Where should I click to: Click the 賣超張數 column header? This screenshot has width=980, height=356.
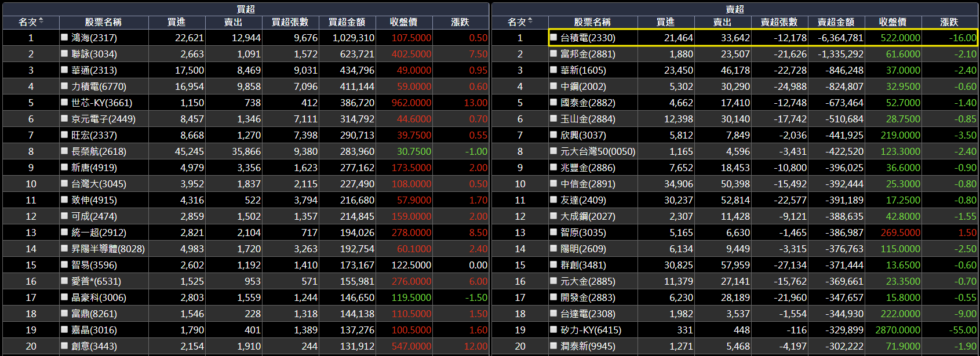779,22
